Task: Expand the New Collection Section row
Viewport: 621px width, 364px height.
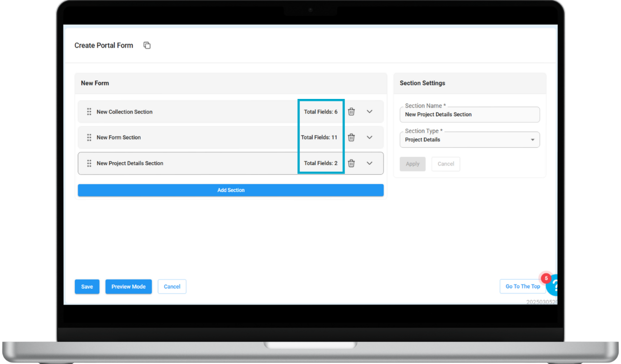Action: pos(369,112)
